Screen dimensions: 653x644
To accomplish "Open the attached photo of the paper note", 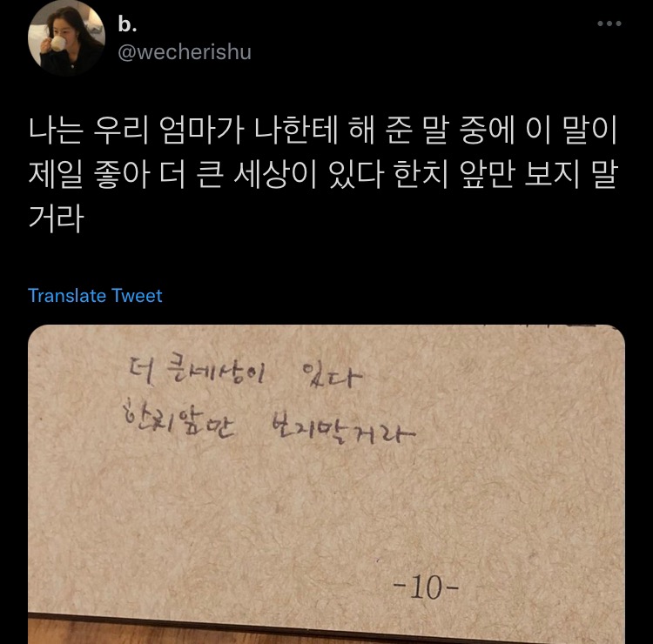I will [x=326, y=484].
